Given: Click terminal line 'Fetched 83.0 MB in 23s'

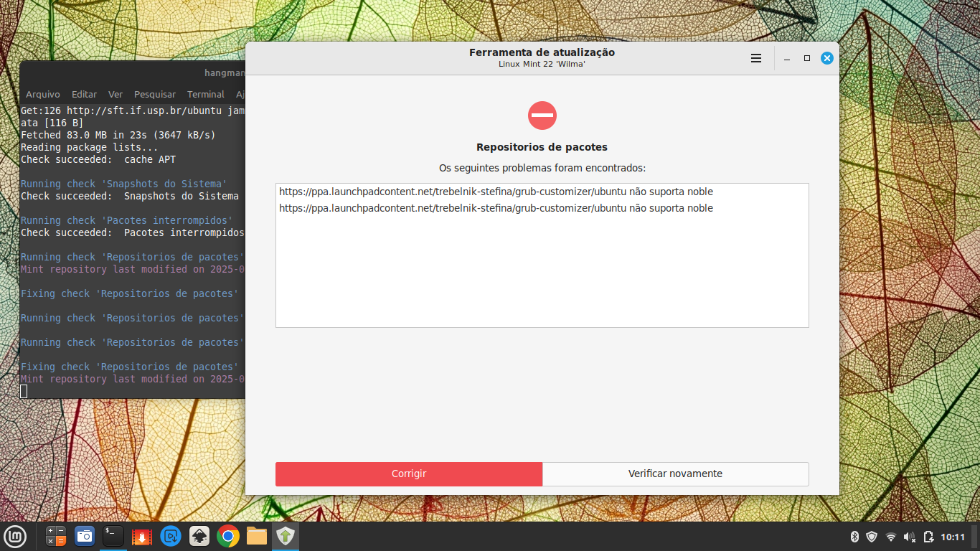Looking at the screenshot, I should point(118,135).
